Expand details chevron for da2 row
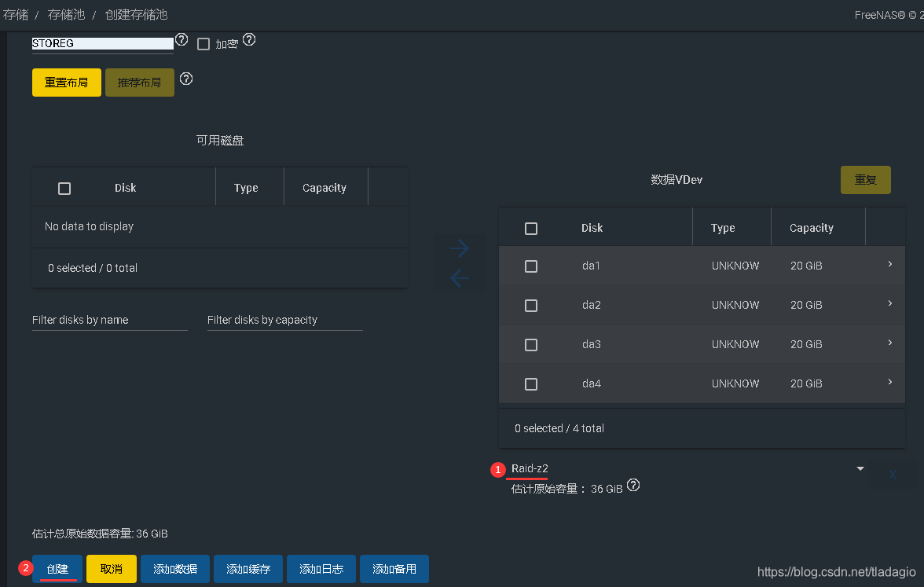Screen dimensions: 924x587 [889, 303]
